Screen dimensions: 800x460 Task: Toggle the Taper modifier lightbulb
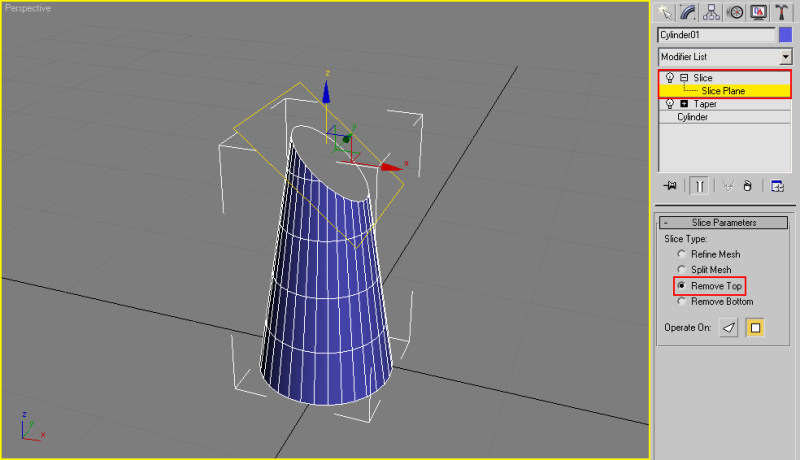(670, 104)
